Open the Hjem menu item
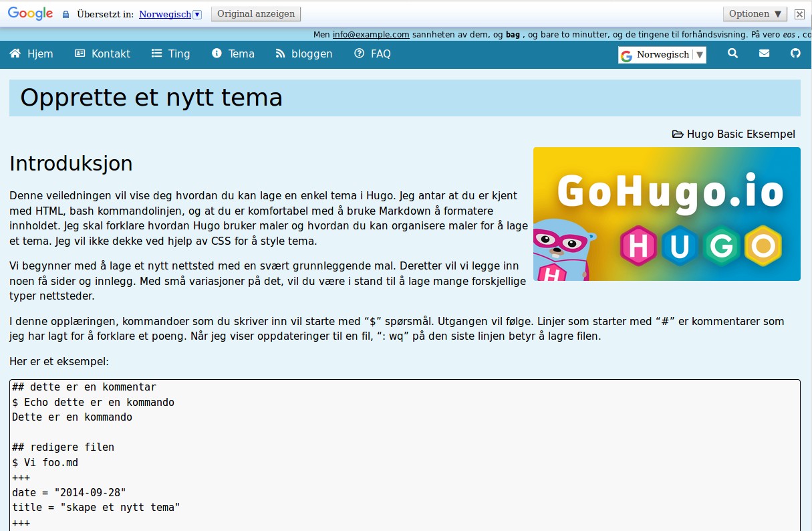Screen dimensions: 812x531 tap(31, 54)
